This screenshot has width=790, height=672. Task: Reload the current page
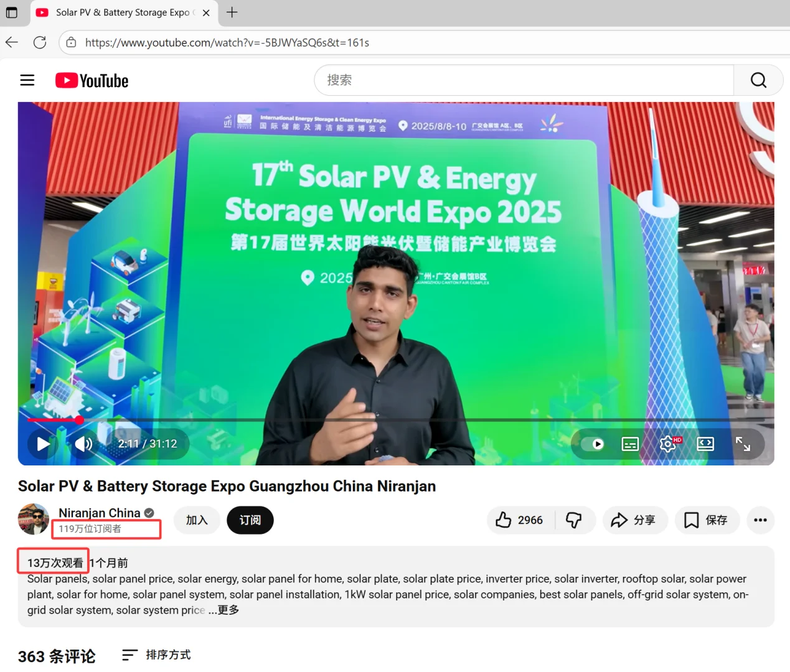coord(40,42)
